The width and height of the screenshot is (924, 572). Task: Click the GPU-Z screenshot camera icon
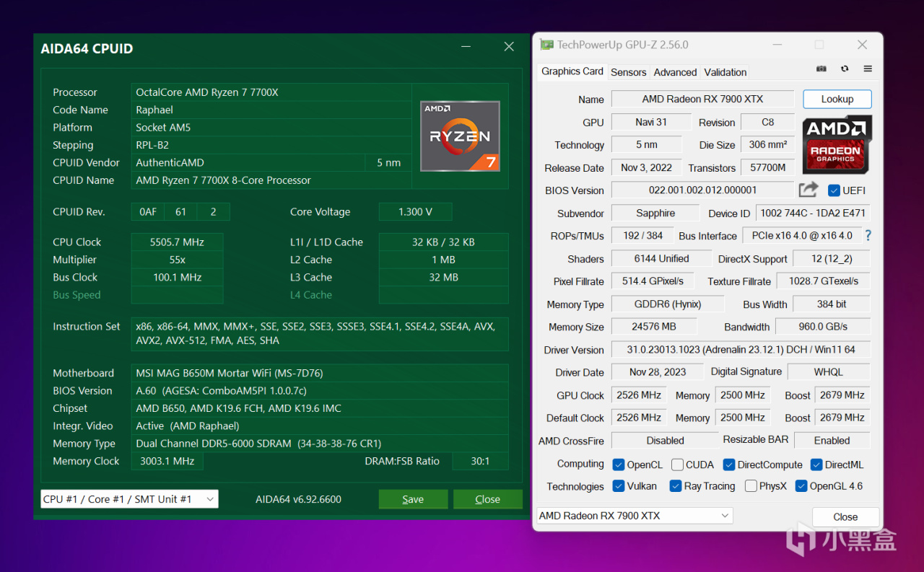[x=821, y=69]
